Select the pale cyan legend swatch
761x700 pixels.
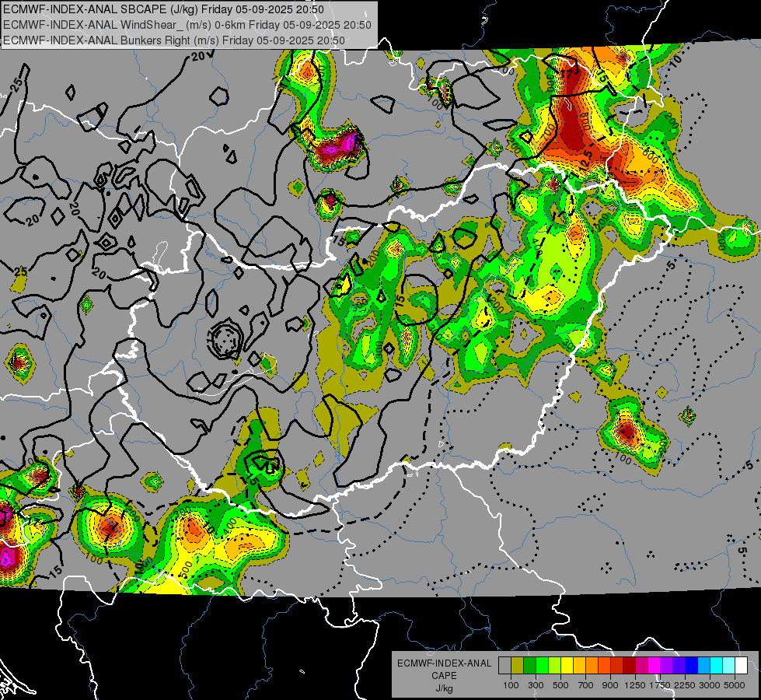pyautogui.click(x=729, y=666)
